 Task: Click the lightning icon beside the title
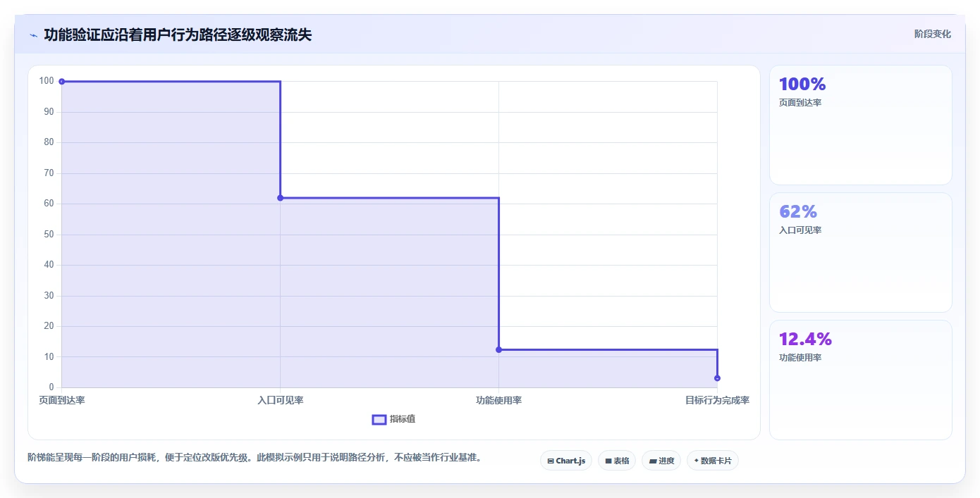[x=34, y=35]
